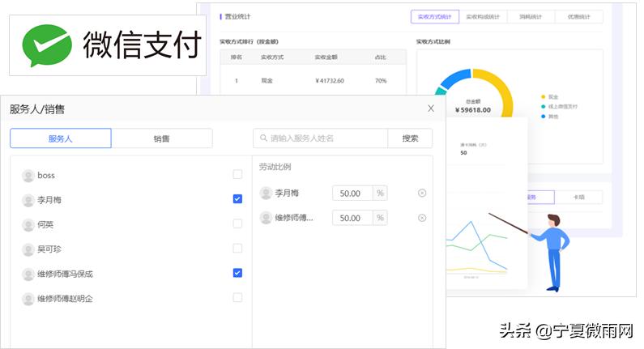Click the blue 其他 legend dot

pyautogui.click(x=543, y=117)
